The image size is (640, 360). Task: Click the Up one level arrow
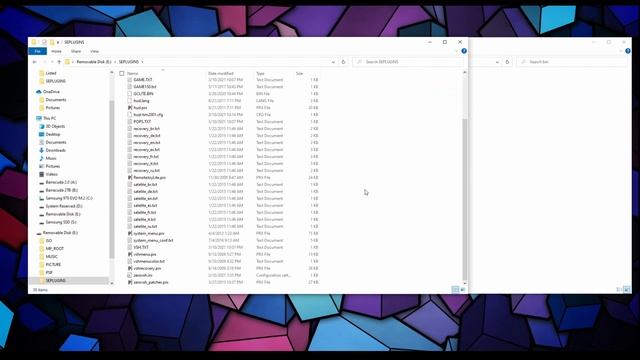click(59, 62)
